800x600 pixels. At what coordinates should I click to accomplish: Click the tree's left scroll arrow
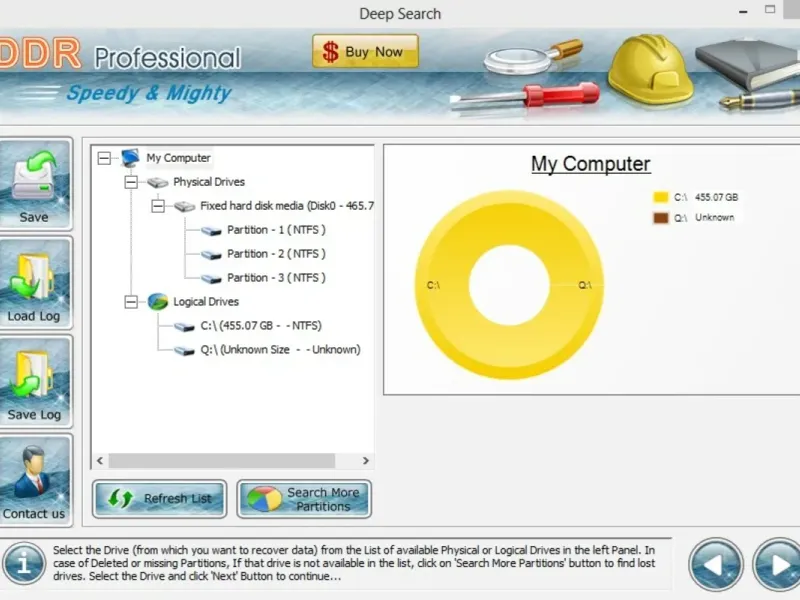[x=100, y=461]
